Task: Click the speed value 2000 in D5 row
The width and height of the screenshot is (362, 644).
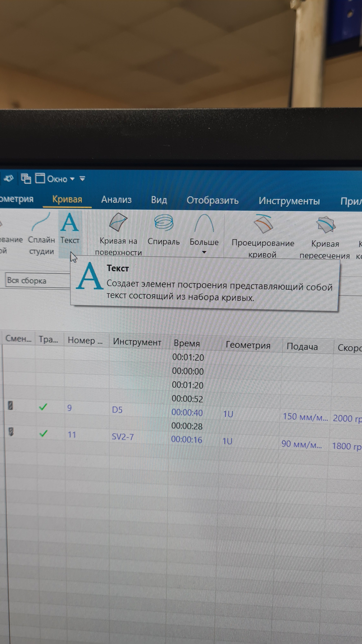Action: 347,418
